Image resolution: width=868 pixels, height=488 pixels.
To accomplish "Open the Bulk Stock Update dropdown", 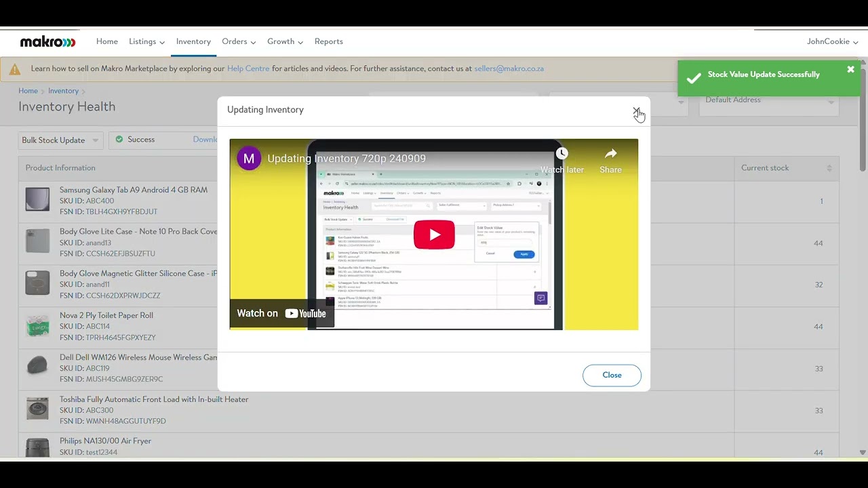I will tap(60, 140).
